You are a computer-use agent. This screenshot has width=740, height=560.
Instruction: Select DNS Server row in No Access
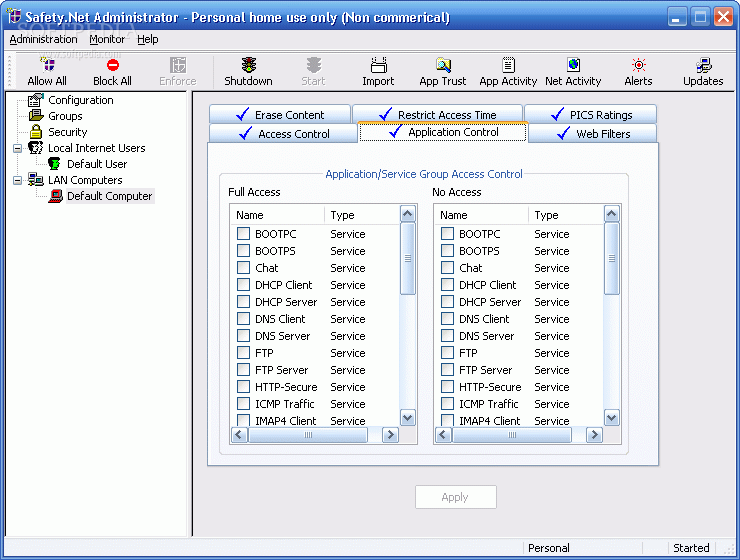tap(519, 335)
